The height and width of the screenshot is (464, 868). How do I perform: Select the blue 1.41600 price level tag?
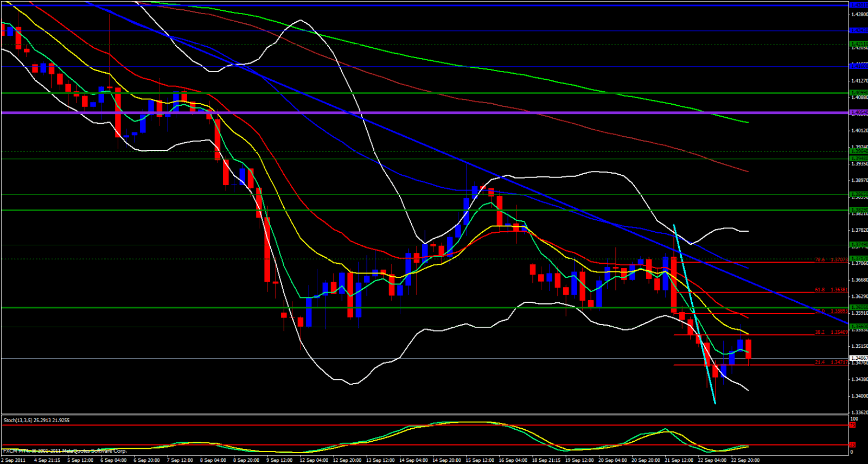point(859,66)
